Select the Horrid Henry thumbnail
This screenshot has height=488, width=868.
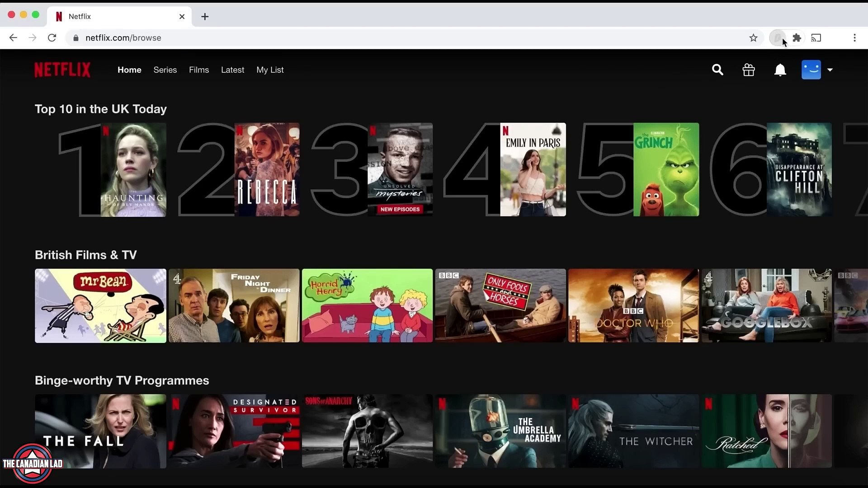click(367, 306)
